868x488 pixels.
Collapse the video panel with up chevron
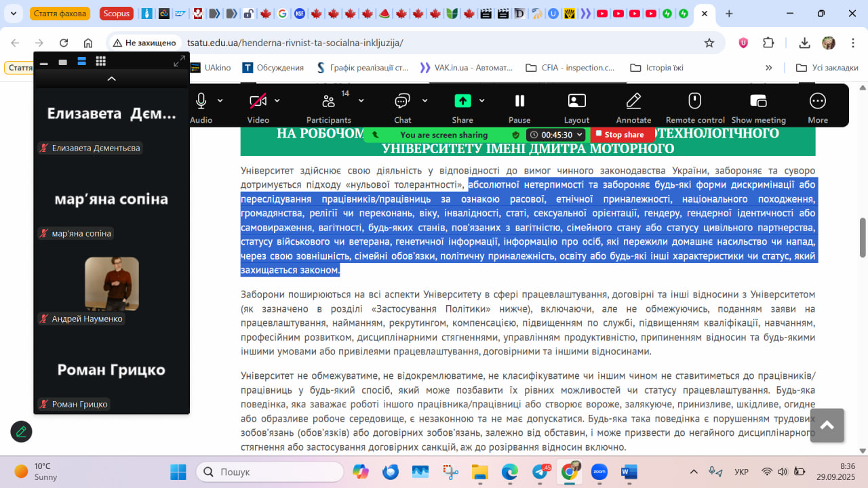click(x=112, y=79)
